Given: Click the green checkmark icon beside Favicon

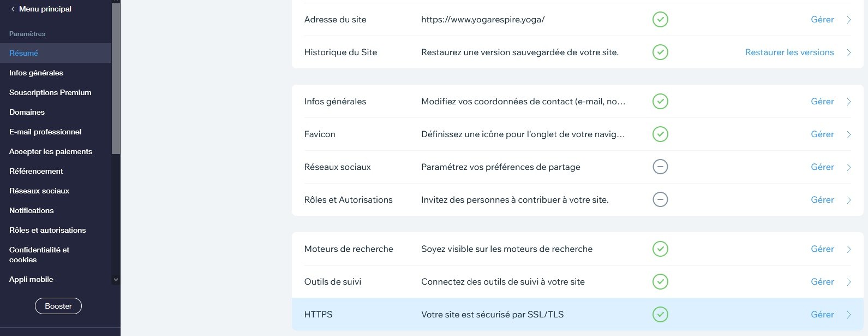Looking at the screenshot, I should pos(660,134).
